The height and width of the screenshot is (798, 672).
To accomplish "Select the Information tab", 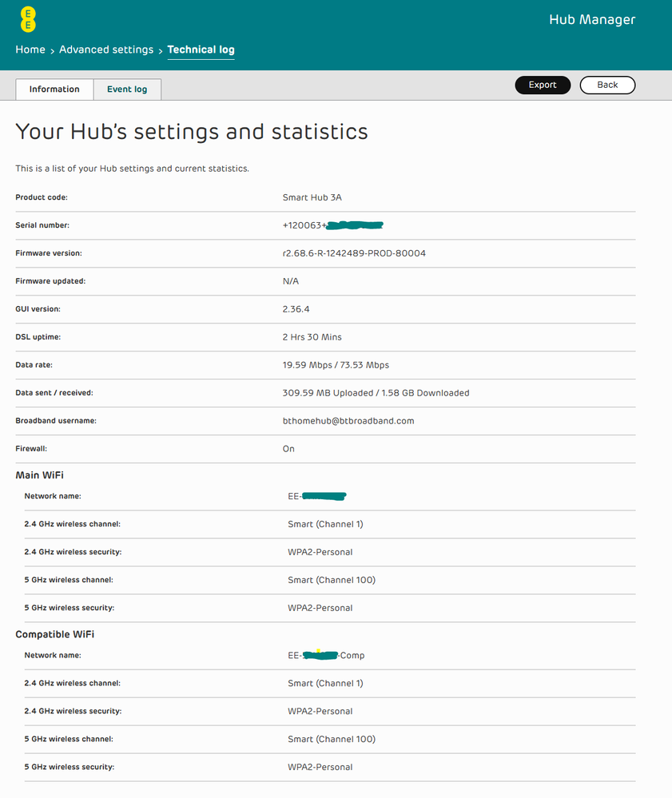I will pyautogui.click(x=54, y=89).
